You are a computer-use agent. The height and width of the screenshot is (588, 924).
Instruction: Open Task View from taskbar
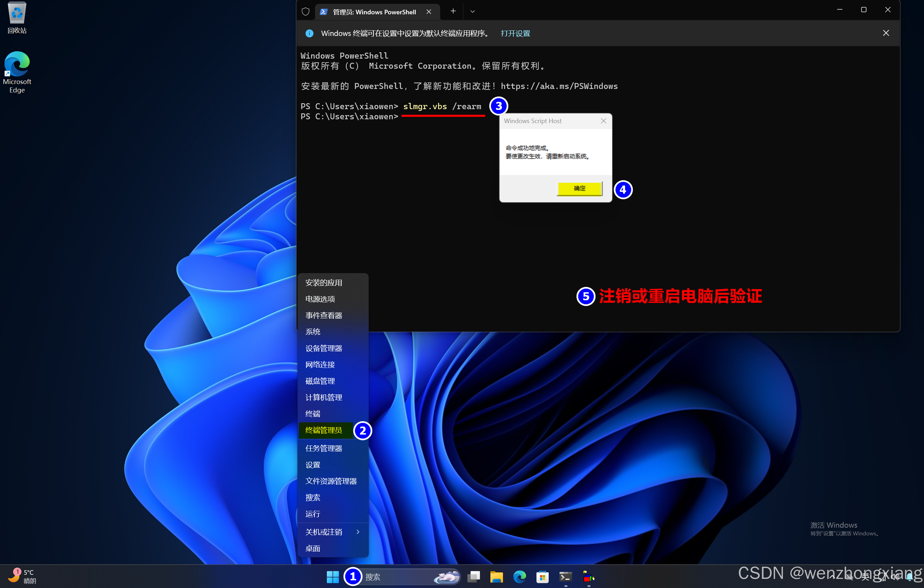[x=474, y=576]
